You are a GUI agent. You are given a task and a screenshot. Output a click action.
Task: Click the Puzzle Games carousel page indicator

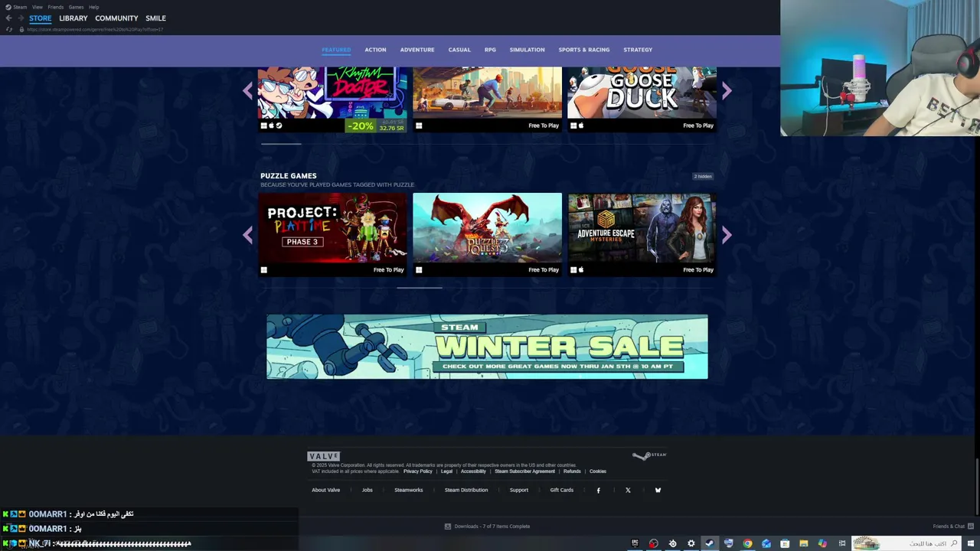tap(420, 288)
